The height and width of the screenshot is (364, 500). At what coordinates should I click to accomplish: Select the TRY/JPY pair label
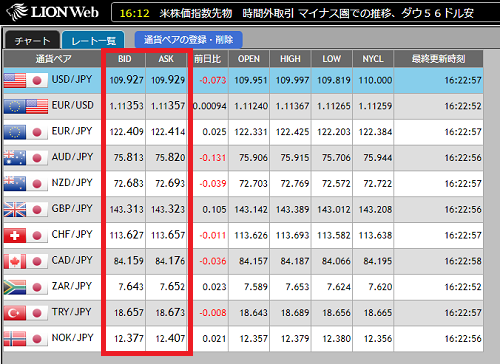tap(71, 312)
